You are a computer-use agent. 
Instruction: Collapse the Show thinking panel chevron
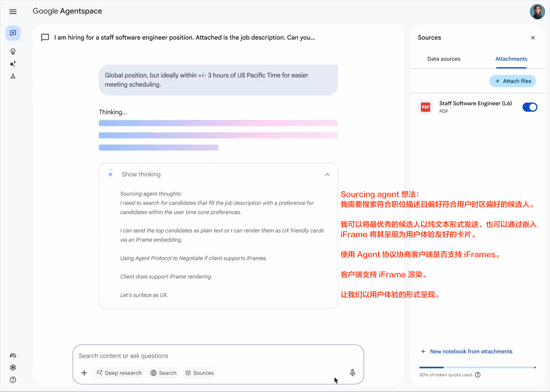tap(327, 175)
